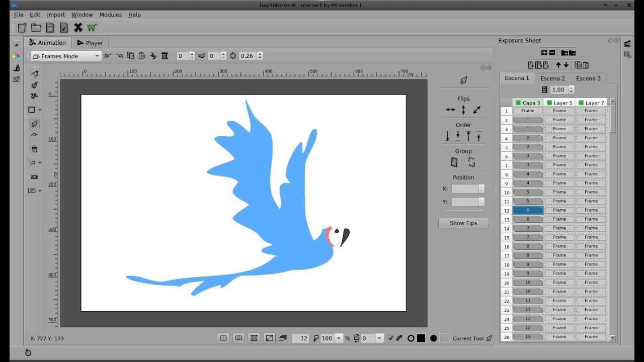Toggle visibility of the Capa 3 layer

click(518, 103)
